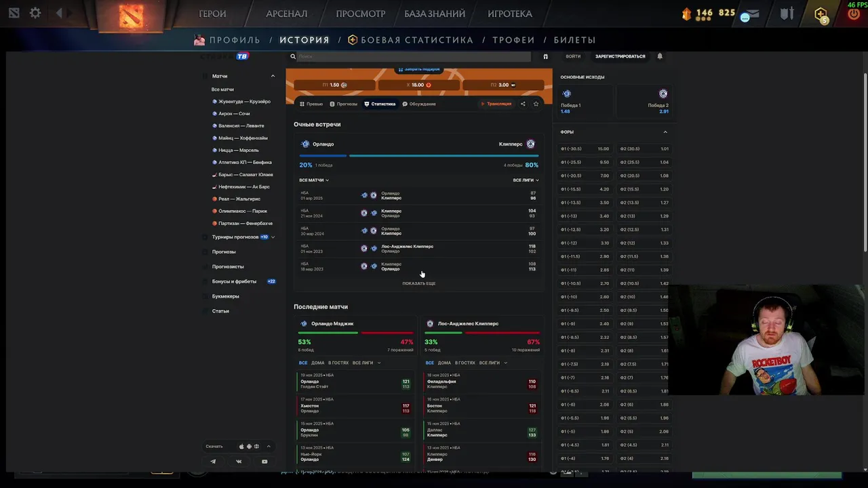Collapse the ФОРЫ odds section

[x=665, y=132]
